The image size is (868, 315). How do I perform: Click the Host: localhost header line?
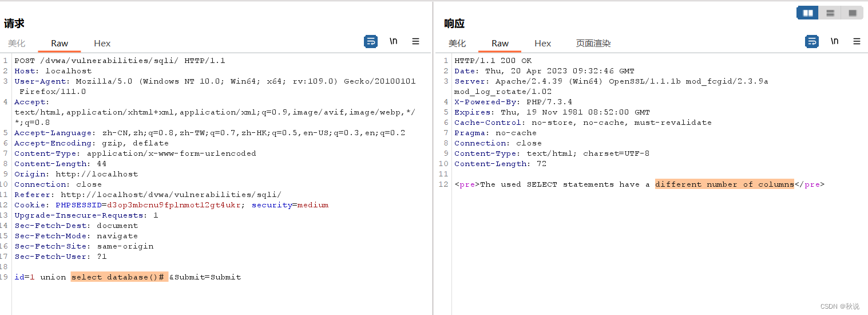tap(53, 71)
